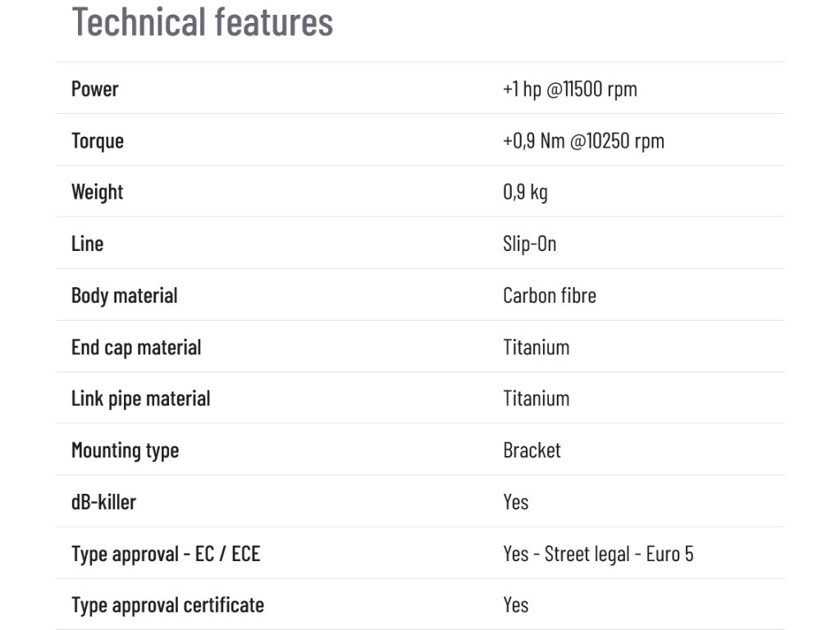This screenshot has height=630, width=840.
Task: Click the Type approval - EC / ECE label
Action: [x=166, y=554]
